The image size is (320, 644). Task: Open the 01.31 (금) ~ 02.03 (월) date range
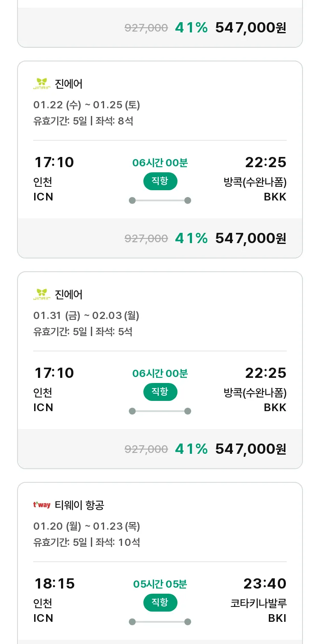tap(86, 316)
